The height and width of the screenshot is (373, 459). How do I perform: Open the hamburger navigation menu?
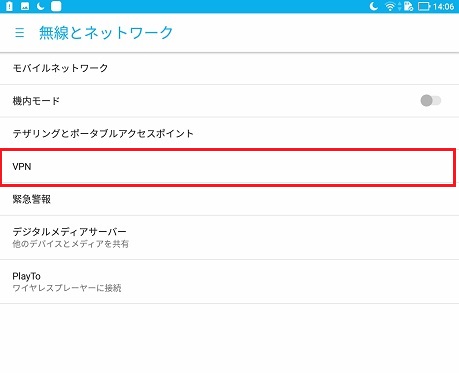19,33
